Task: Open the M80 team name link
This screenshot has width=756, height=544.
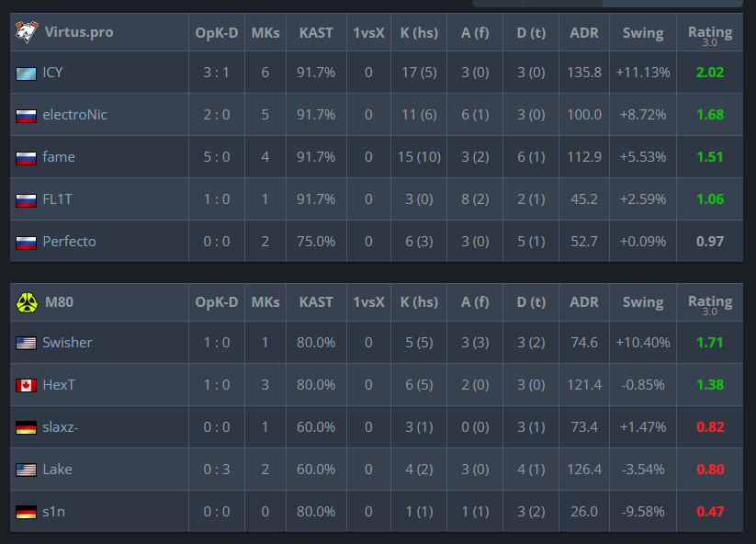Action: (x=60, y=302)
